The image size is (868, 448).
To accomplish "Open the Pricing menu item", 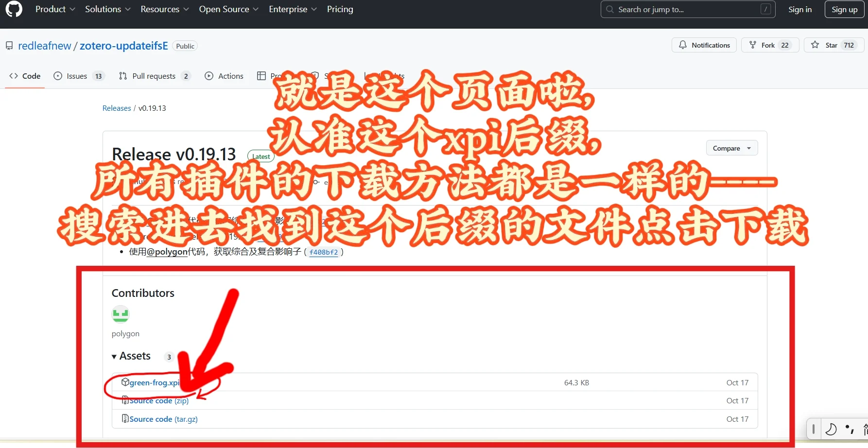I will (x=340, y=9).
